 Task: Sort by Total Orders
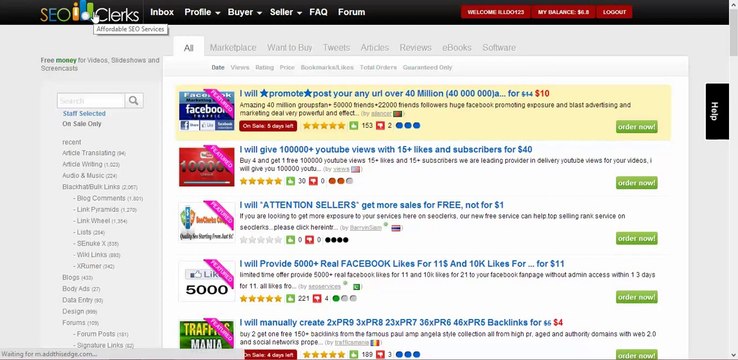(x=378, y=67)
